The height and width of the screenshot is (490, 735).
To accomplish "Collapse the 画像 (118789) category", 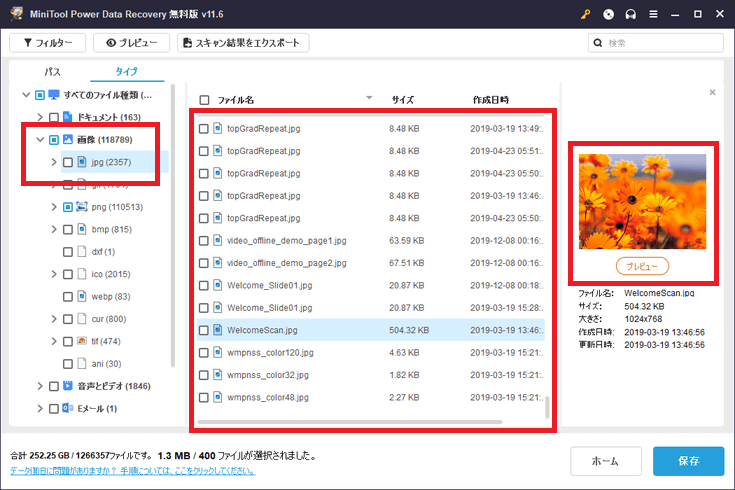I will click(x=40, y=139).
